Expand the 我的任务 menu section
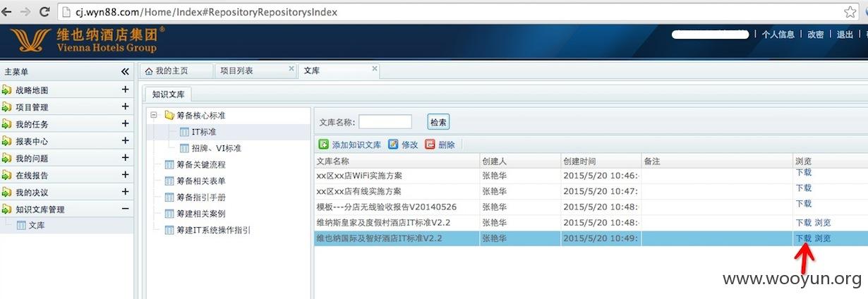Viewport: 868px width, 299px height. coord(125,123)
